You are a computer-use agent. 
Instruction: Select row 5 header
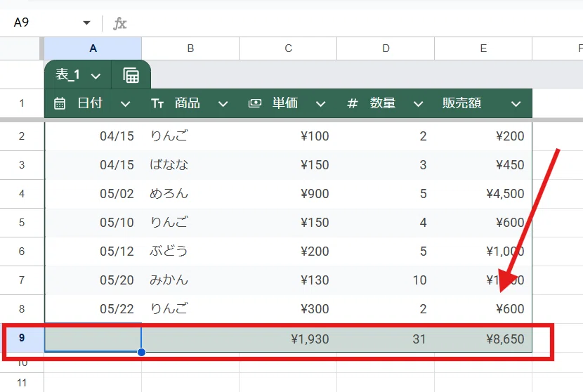[22, 223]
